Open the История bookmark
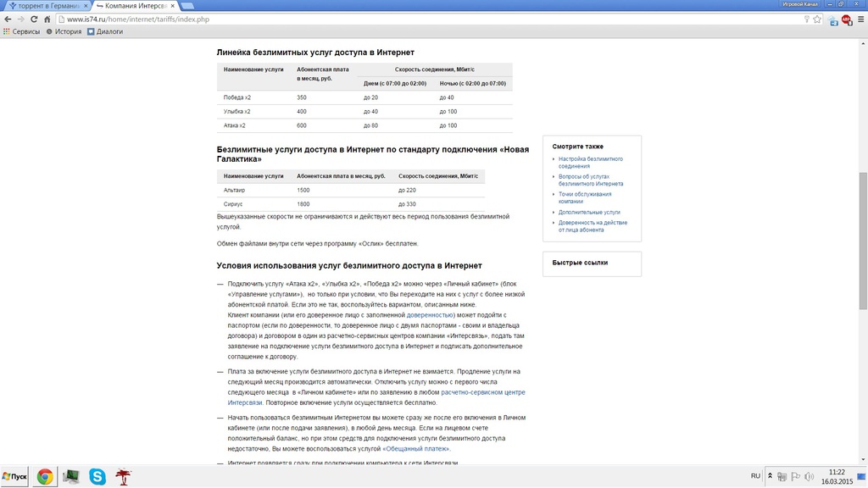 pos(64,31)
